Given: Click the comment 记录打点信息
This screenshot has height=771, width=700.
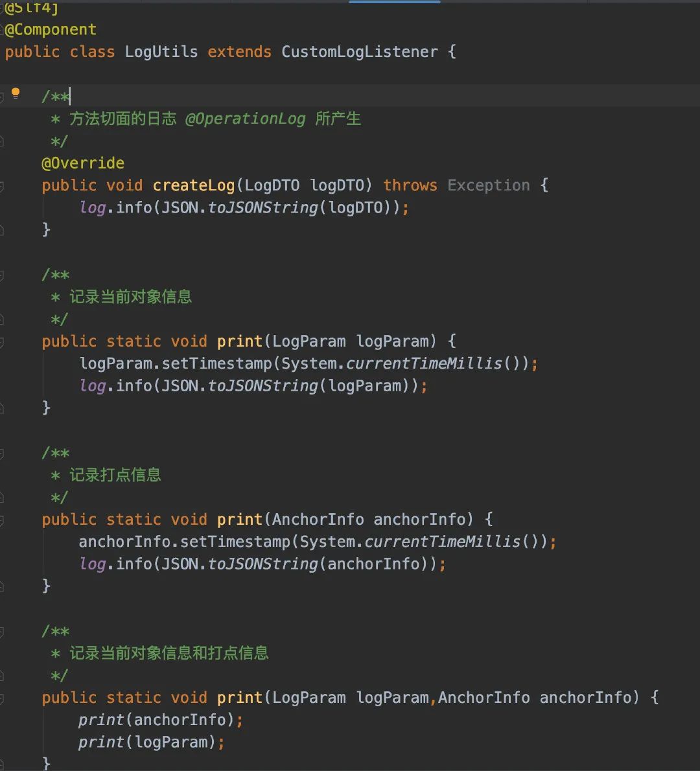Looking at the screenshot, I should click(115, 475).
